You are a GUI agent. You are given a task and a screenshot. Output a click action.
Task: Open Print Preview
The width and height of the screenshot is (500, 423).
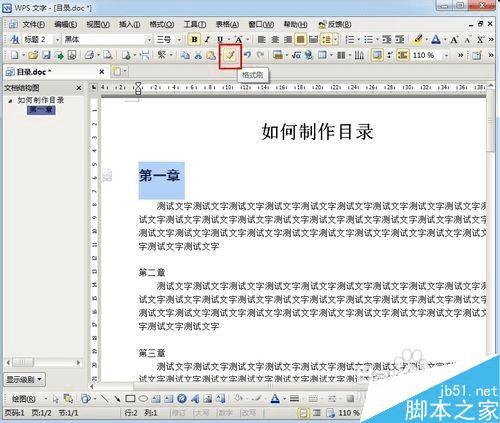(x=107, y=55)
